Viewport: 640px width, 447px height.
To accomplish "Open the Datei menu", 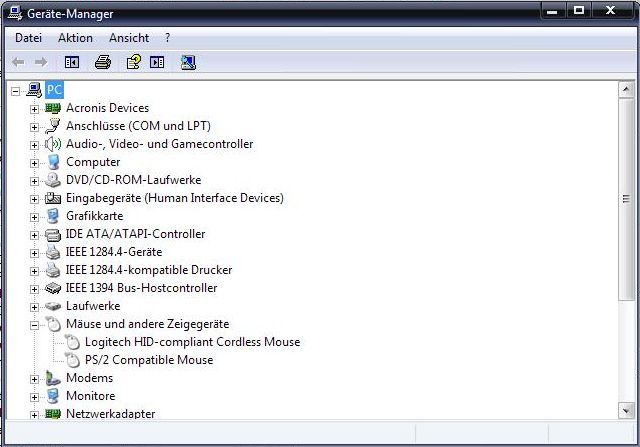I will coord(28,38).
